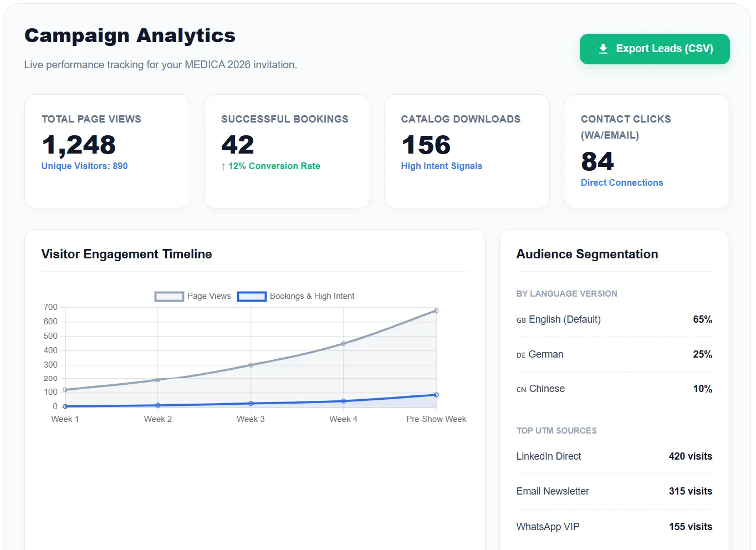The image size is (756, 550).
Task: Select Week 1 page views data point
Action: (x=65, y=390)
